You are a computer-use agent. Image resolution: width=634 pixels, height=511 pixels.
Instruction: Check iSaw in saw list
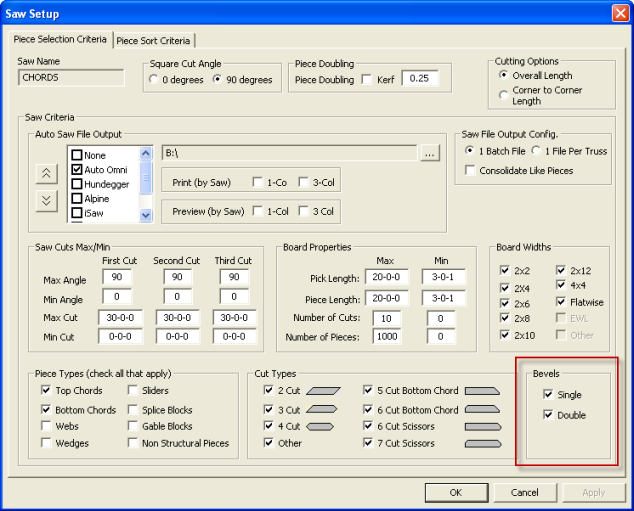[x=77, y=213]
